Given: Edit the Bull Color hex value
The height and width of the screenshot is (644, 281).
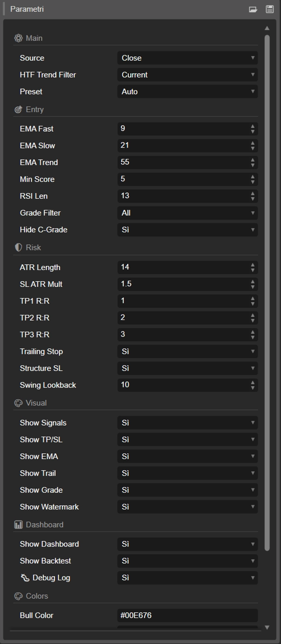Looking at the screenshot, I should click(186, 615).
